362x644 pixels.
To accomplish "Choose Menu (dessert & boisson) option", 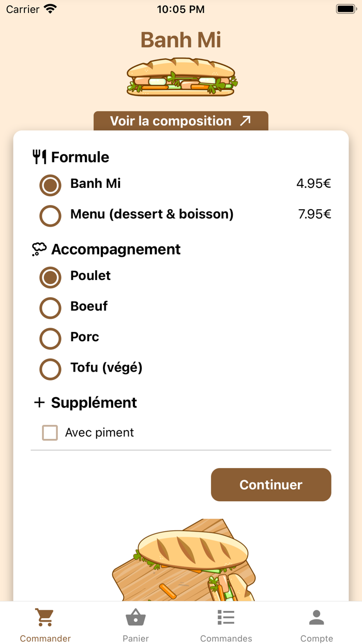I will coord(50,215).
